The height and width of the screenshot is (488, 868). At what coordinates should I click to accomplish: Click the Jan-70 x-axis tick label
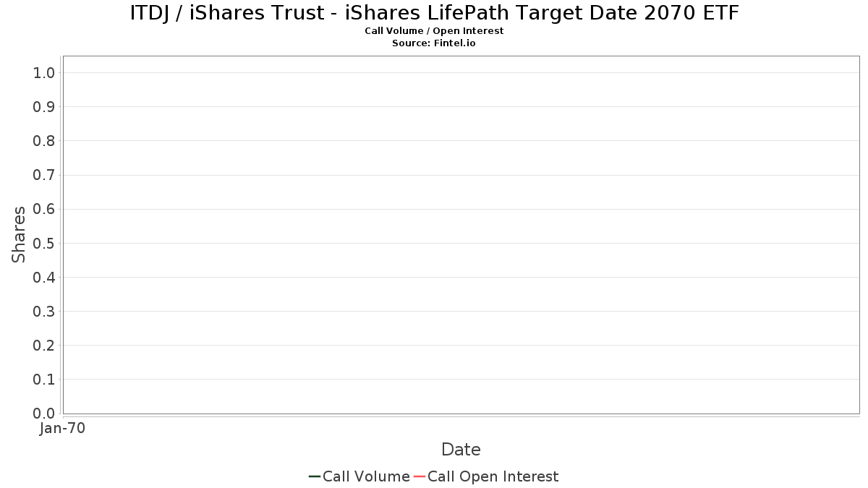62,429
